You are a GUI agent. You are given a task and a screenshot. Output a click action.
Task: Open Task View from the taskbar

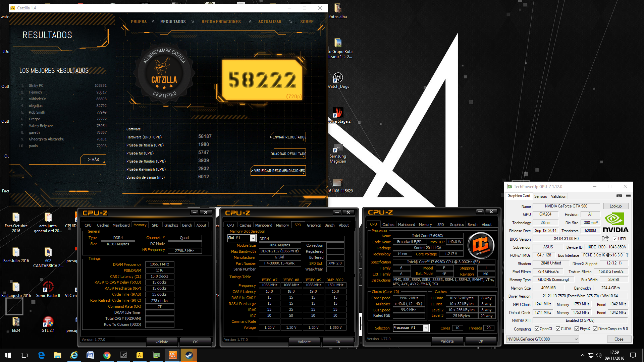pyautogui.click(x=24, y=355)
